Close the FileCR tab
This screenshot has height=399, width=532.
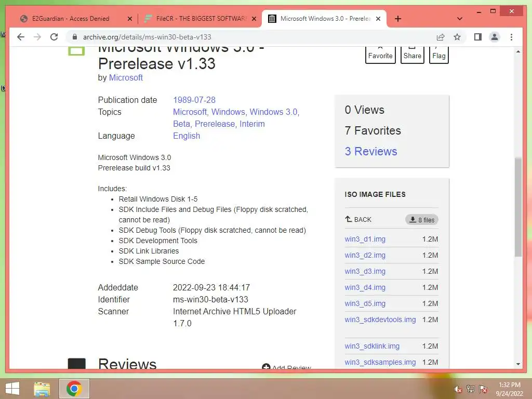coord(254,19)
